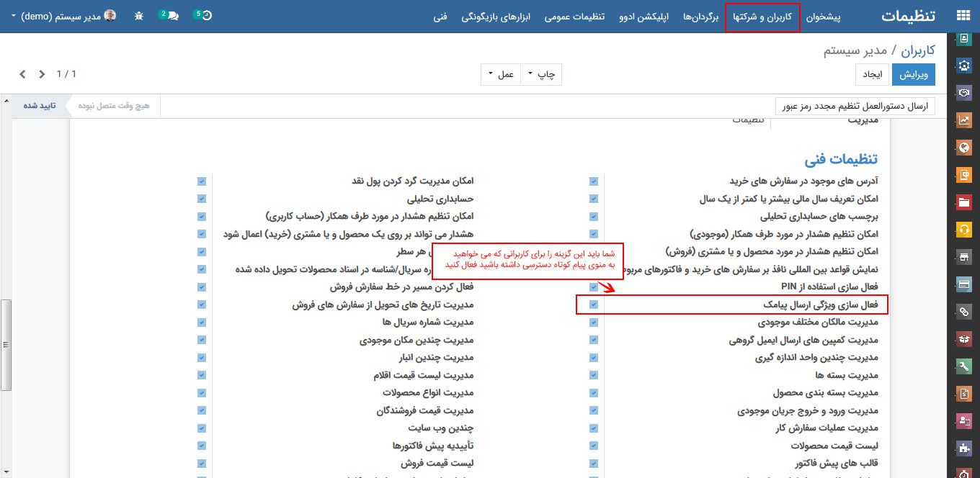Image resolution: width=980 pixels, height=478 pixels.
Task: Toggle checkbox for مدیریت چندین انبار
Action: pos(202,358)
